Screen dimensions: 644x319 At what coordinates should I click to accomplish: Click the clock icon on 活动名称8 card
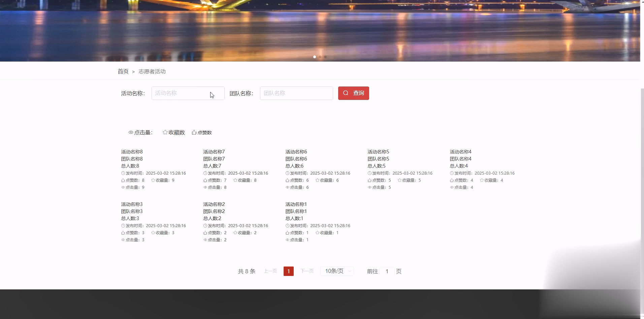(123, 173)
